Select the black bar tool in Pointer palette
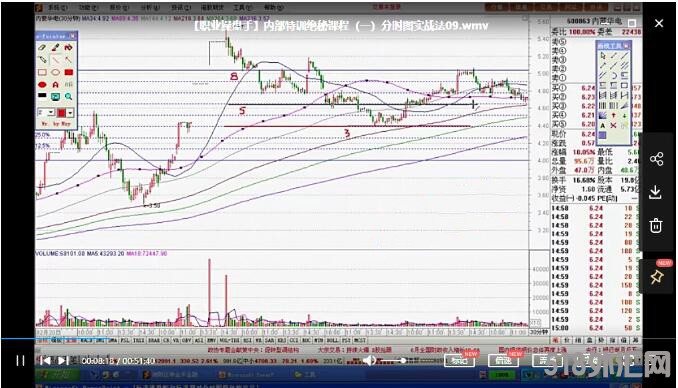Viewport: 678px width, 388px height. 42,96
